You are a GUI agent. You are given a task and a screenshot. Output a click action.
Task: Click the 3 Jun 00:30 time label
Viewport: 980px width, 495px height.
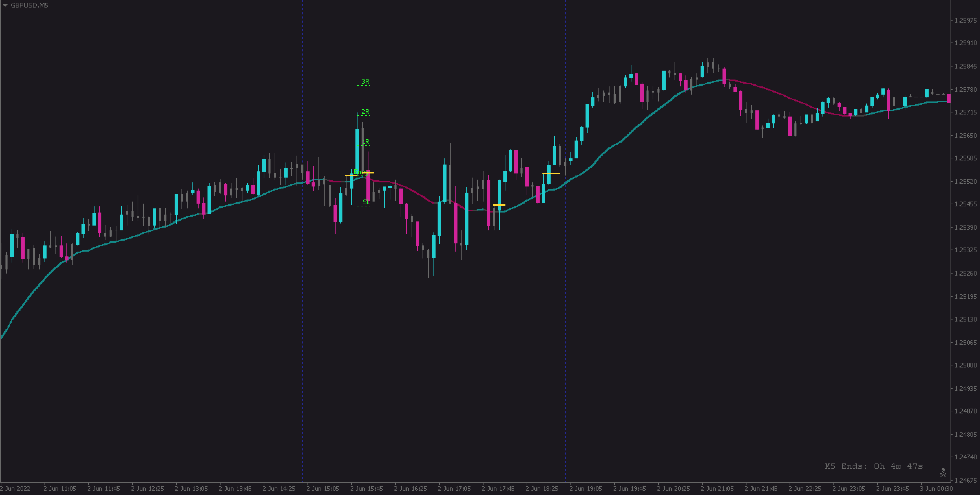coord(936,488)
